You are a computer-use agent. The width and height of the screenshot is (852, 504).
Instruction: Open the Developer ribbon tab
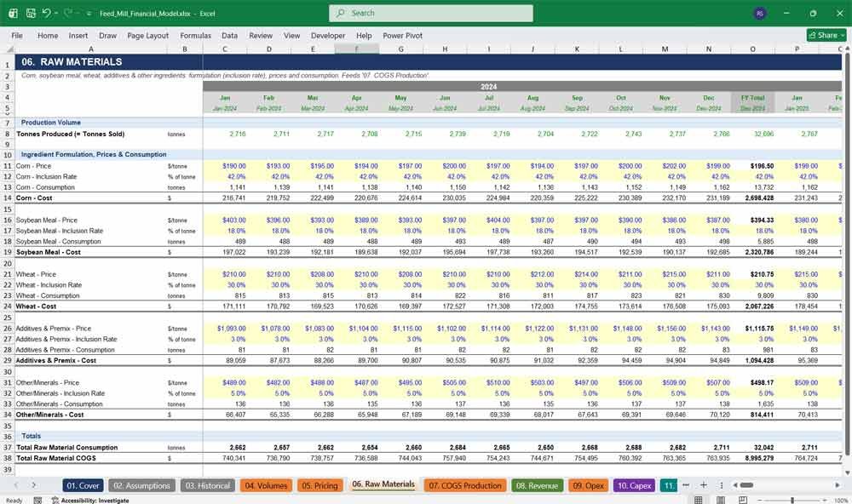click(328, 35)
